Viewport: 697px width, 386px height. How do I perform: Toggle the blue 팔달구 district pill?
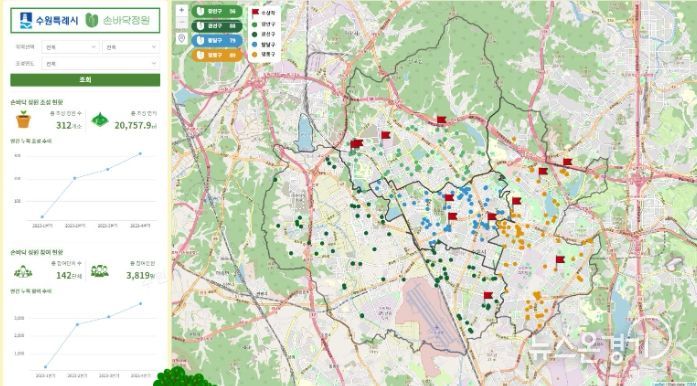coord(217,40)
